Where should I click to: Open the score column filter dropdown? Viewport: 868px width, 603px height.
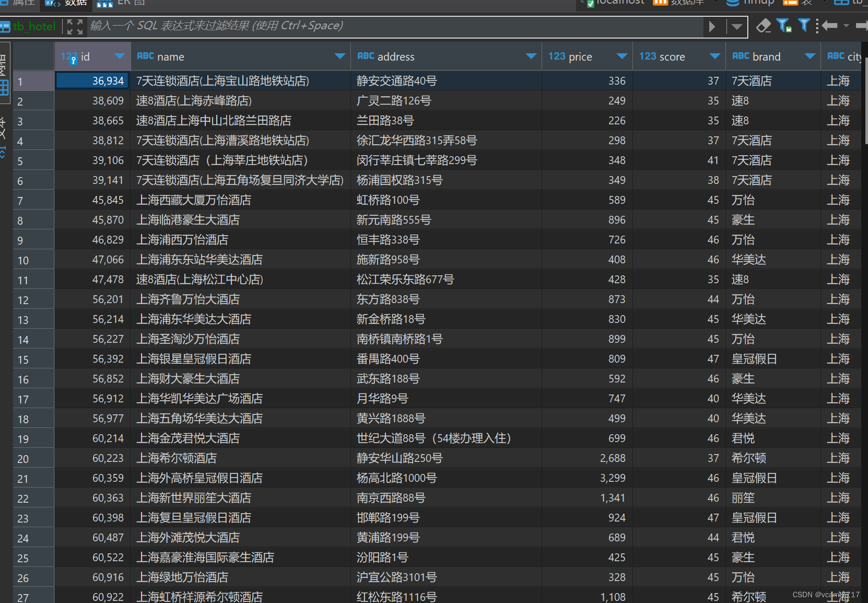click(715, 56)
